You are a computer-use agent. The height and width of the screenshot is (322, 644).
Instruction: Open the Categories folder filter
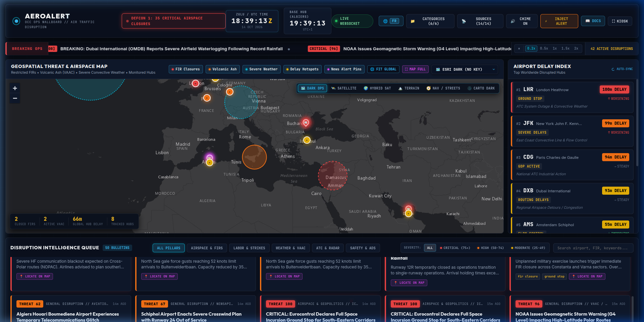click(x=430, y=21)
